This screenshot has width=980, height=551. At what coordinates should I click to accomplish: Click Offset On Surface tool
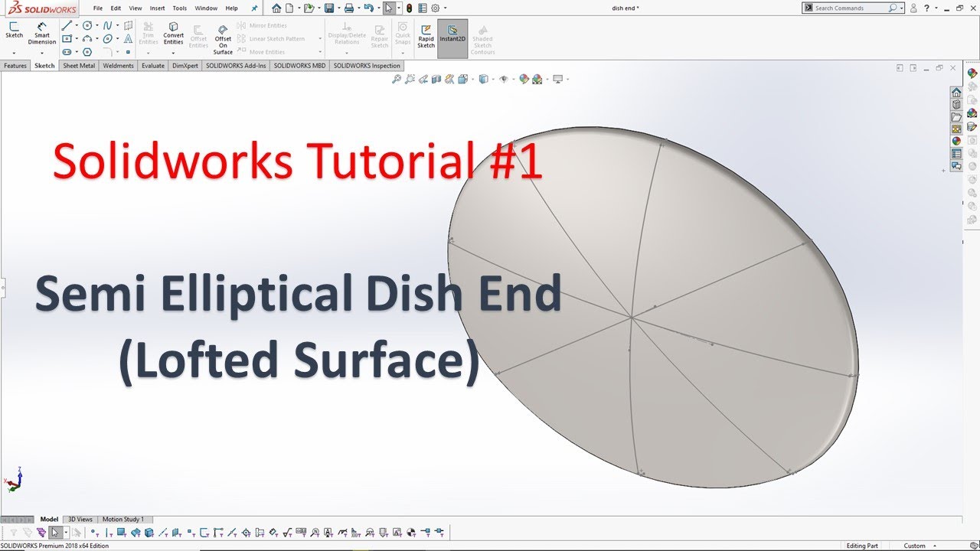coord(223,38)
